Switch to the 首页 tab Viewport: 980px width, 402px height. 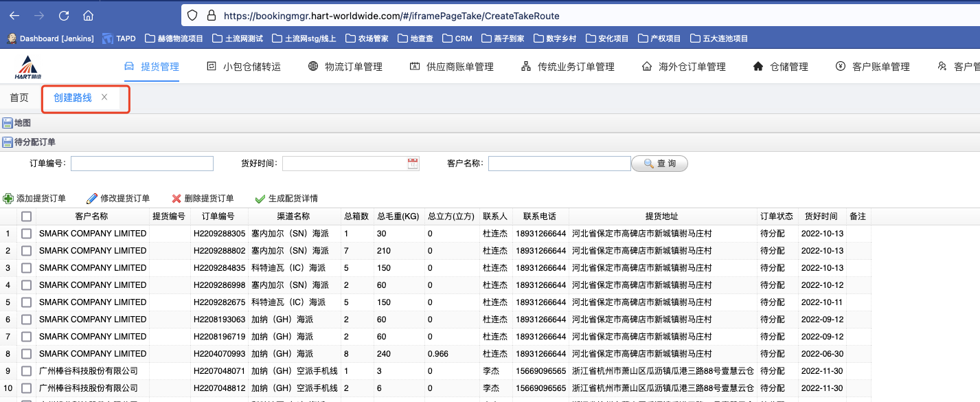19,98
